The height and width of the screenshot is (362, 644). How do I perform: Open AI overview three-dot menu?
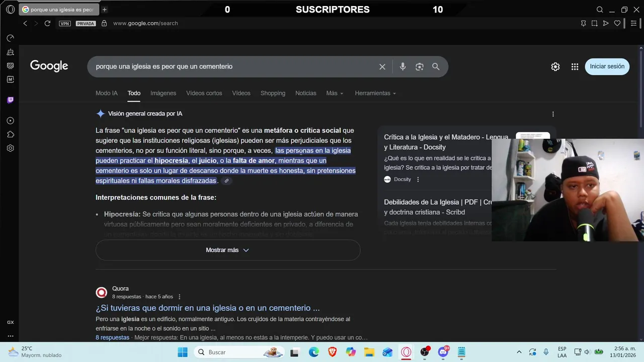[x=553, y=114]
